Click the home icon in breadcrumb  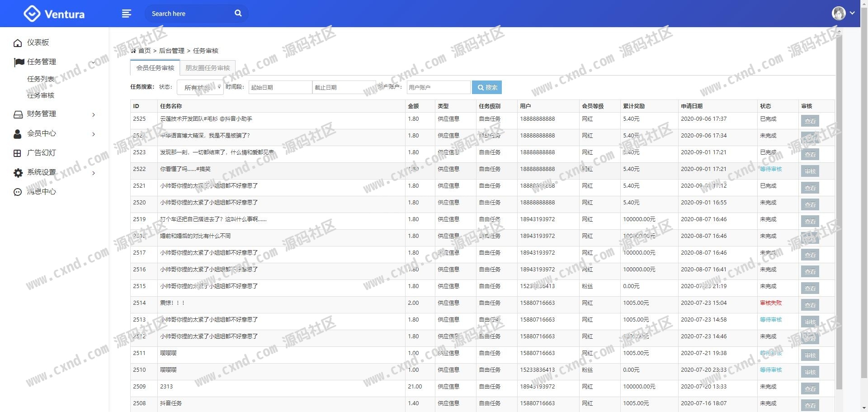coord(133,51)
